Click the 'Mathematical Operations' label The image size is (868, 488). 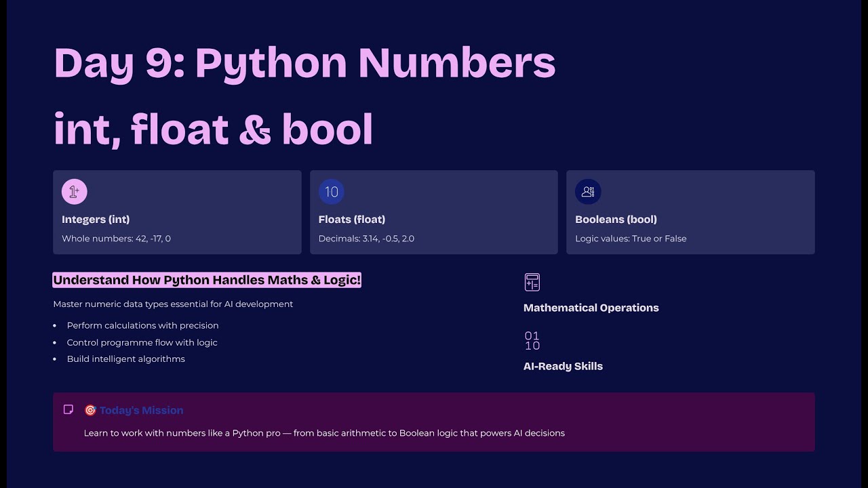click(591, 308)
